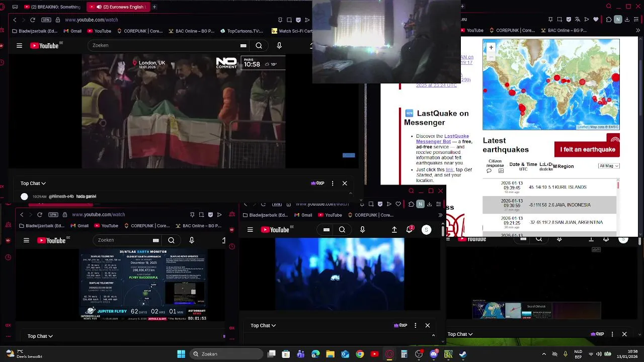Expand Top Chat dropdown in concert video window
644x362 pixels.
tap(263, 325)
